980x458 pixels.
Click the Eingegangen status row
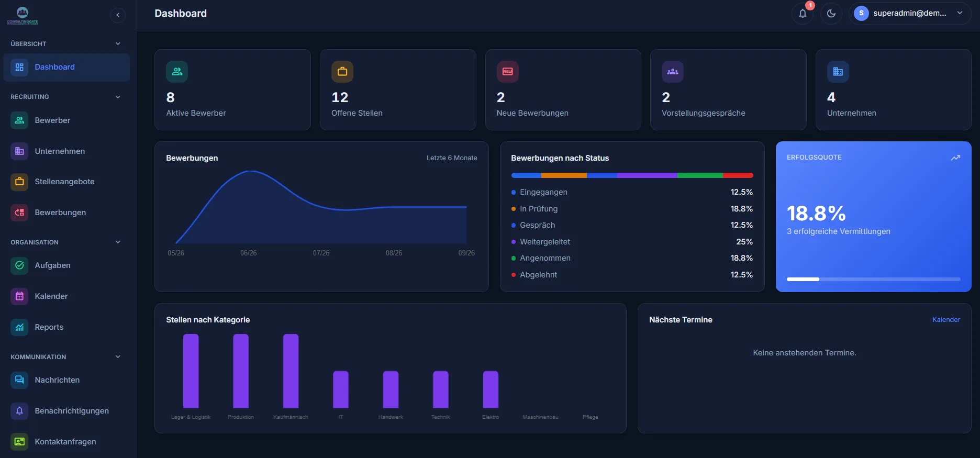click(x=632, y=192)
